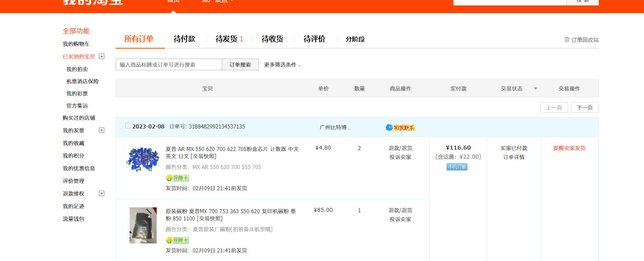Go to the next page with 下一页
Screen dimensions: 644x261
585,107
